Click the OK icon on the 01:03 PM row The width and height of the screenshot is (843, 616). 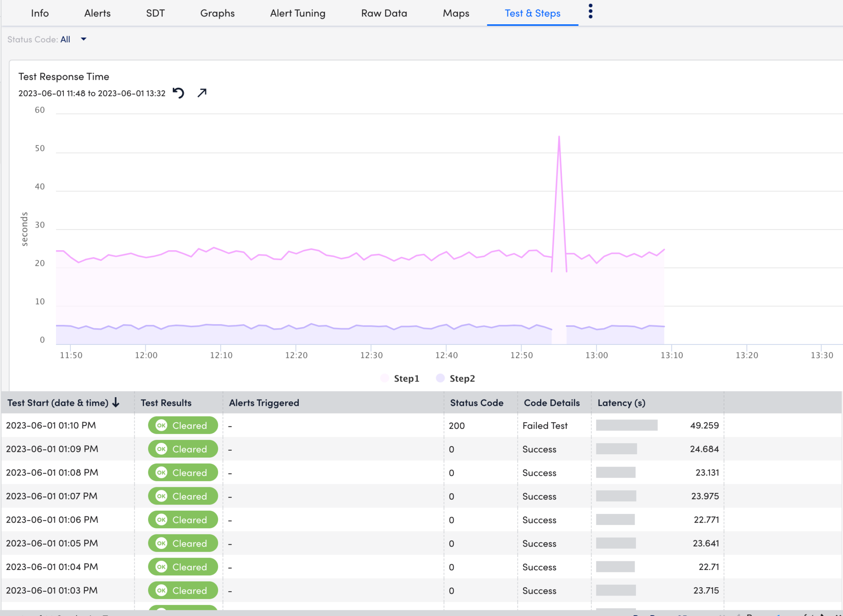coord(162,590)
